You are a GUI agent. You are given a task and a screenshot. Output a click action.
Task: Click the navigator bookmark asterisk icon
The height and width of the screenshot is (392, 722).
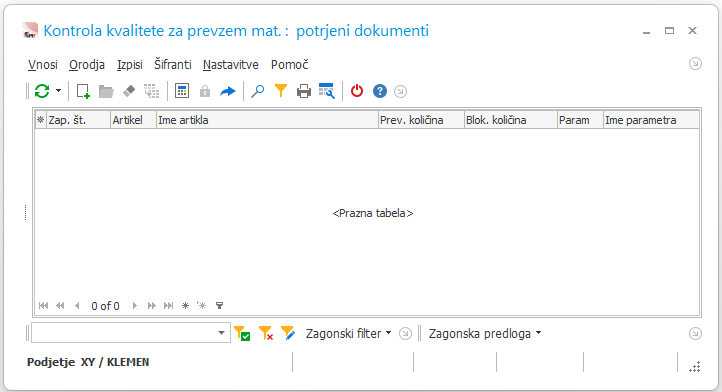(186, 305)
